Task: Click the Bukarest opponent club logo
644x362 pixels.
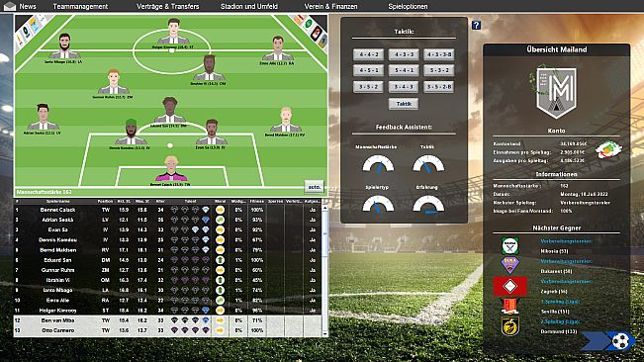Action: click(509, 265)
